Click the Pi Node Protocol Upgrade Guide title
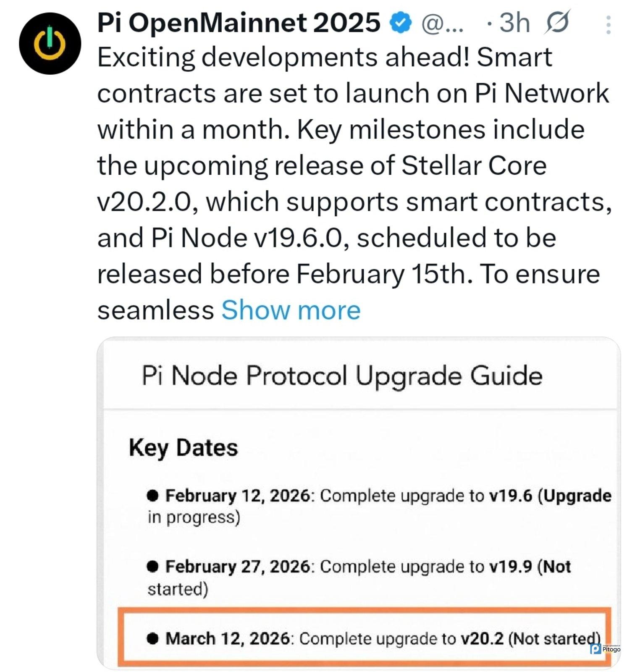This screenshot has width=640, height=672. [342, 375]
